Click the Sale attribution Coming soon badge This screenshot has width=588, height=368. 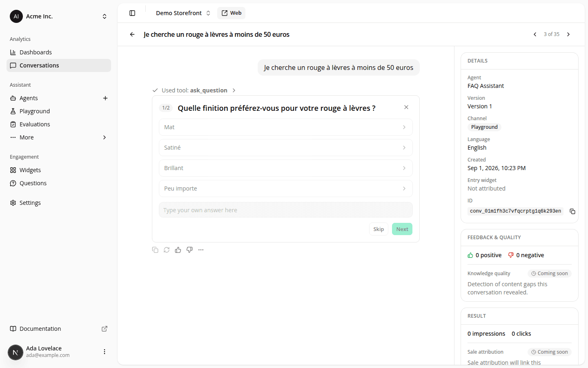[549, 352]
